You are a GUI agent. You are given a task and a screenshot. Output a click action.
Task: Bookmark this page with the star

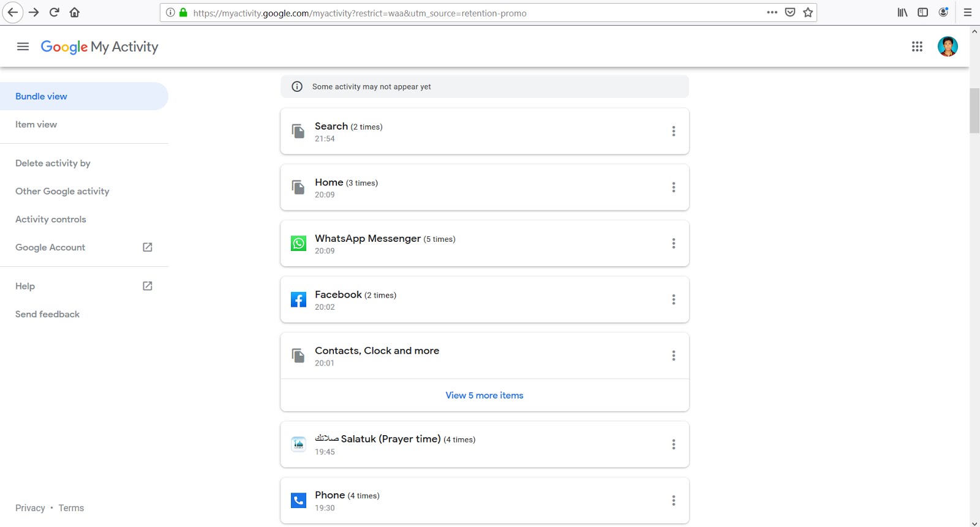(x=808, y=12)
